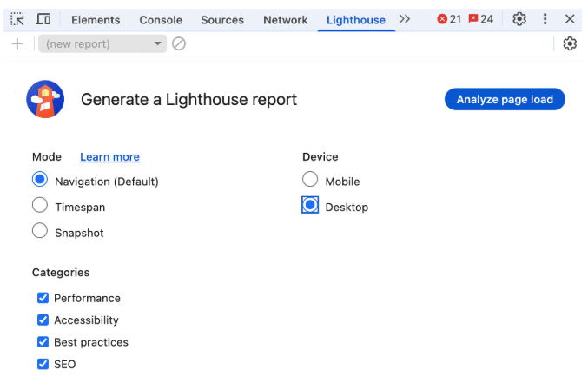Viewport: 588px width, 383px height.
Task: Uncheck the Performance category checkbox
Action: coord(43,298)
